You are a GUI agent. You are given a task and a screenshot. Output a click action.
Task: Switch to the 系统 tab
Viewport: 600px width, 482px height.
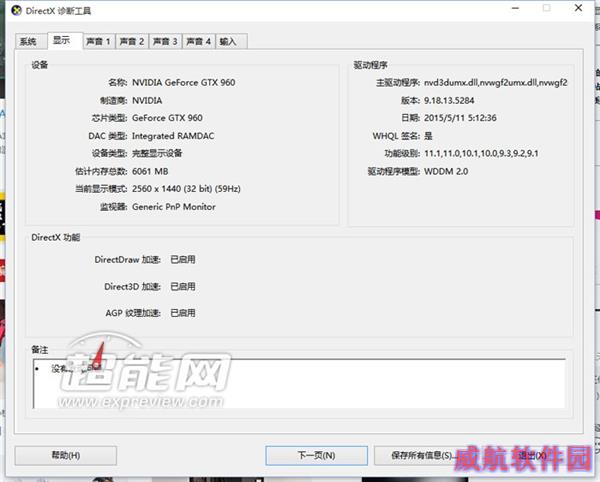coord(31,41)
